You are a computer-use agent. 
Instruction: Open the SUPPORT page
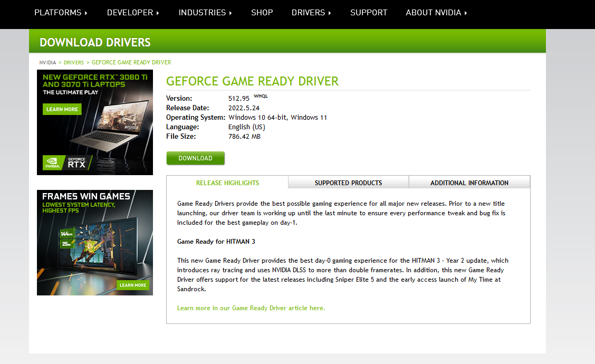coord(369,12)
